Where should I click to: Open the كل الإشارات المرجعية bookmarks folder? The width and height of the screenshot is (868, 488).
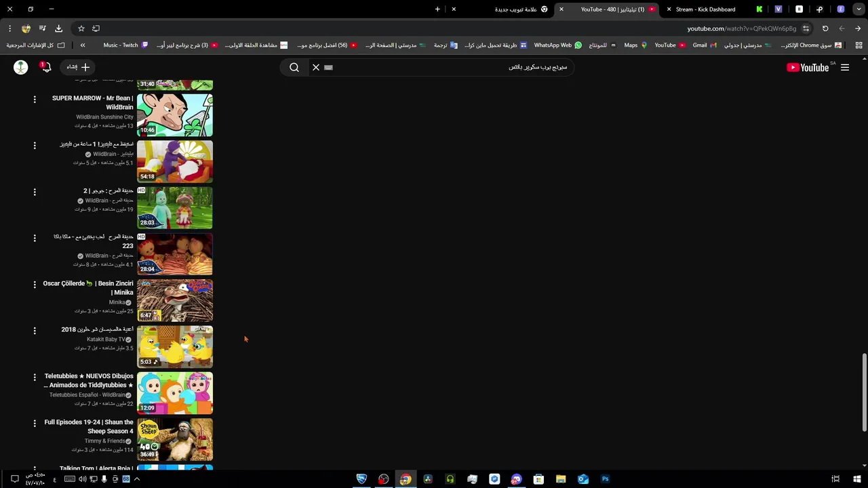coord(35,45)
